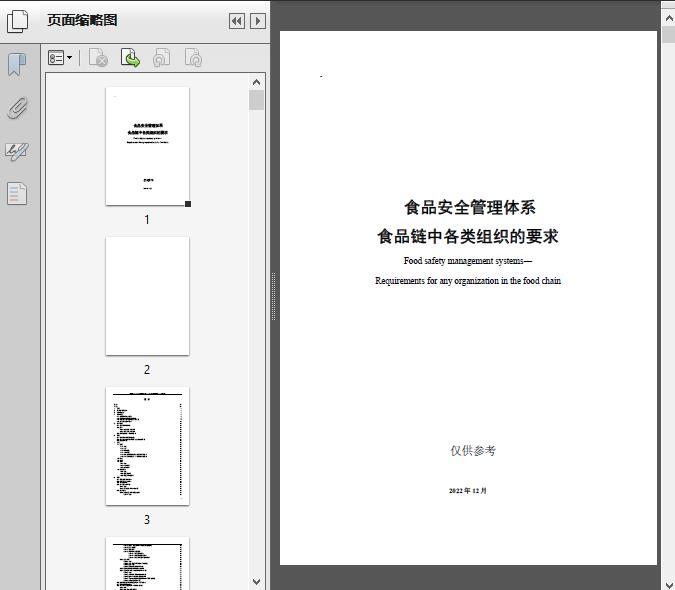Click the thumbnail panel scrollbar thumb
The width and height of the screenshot is (675, 590).
click(257, 100)
